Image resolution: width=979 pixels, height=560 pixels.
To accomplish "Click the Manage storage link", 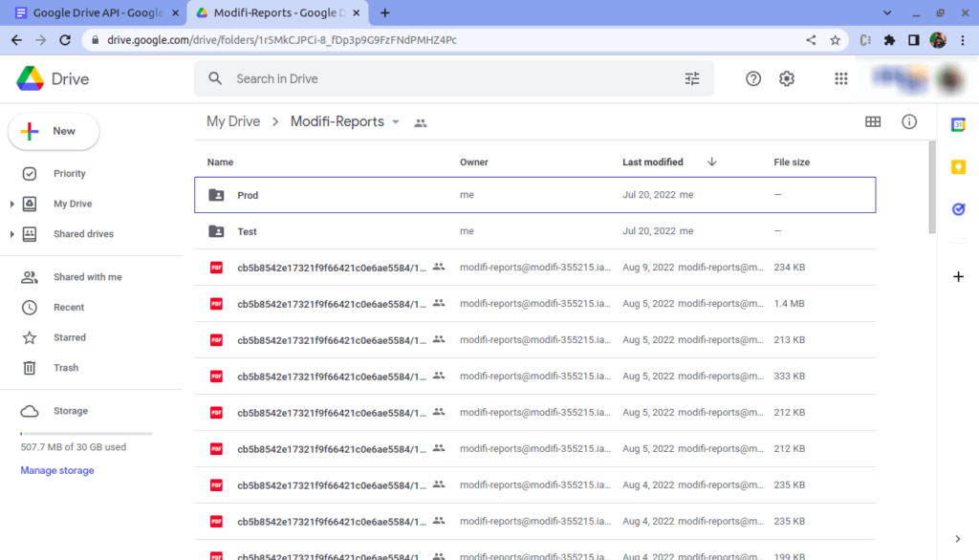I will click(x=57, y=470).
